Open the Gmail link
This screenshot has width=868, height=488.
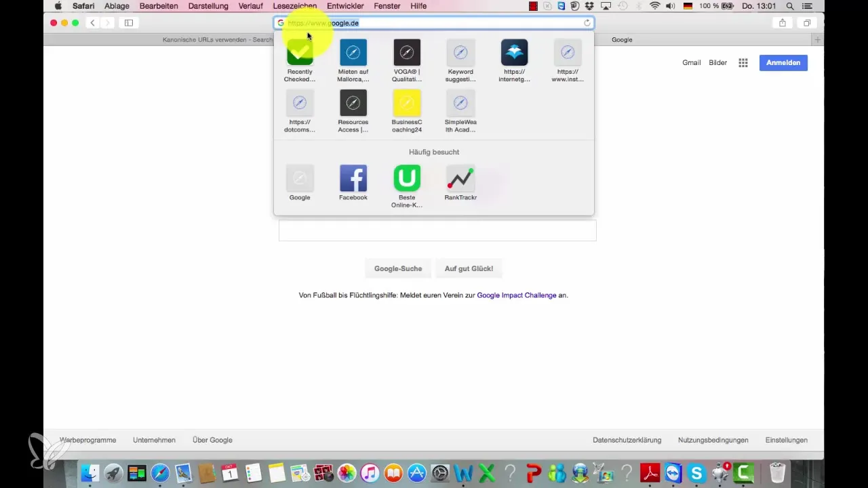(692, 62)
